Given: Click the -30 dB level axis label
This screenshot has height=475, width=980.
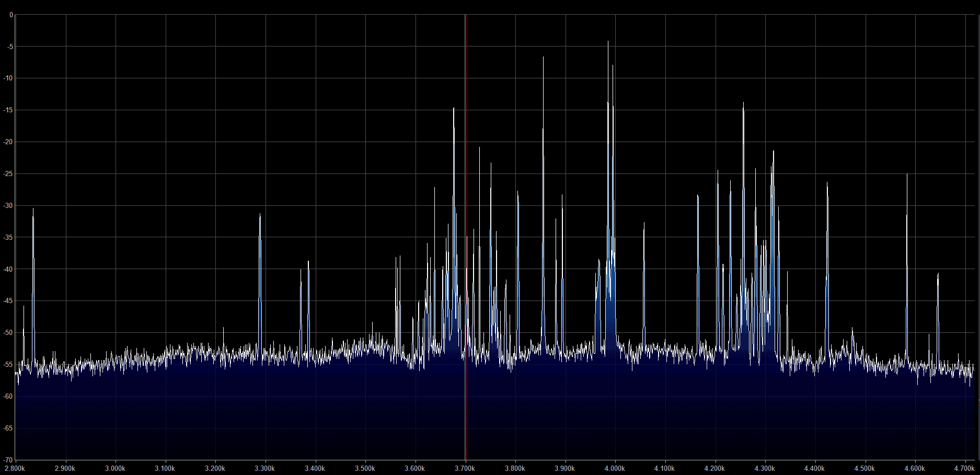Looking at the screenshot, I should coord(8,205).
